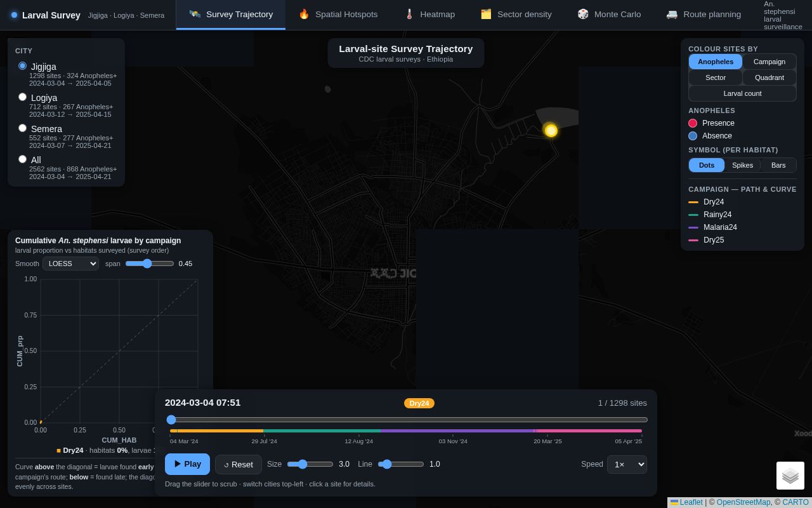Viewport: 812px width, 508px height.
Task: Click the Dry25 pink legend line
Action: pyautogui.click(x=693, y=240)
